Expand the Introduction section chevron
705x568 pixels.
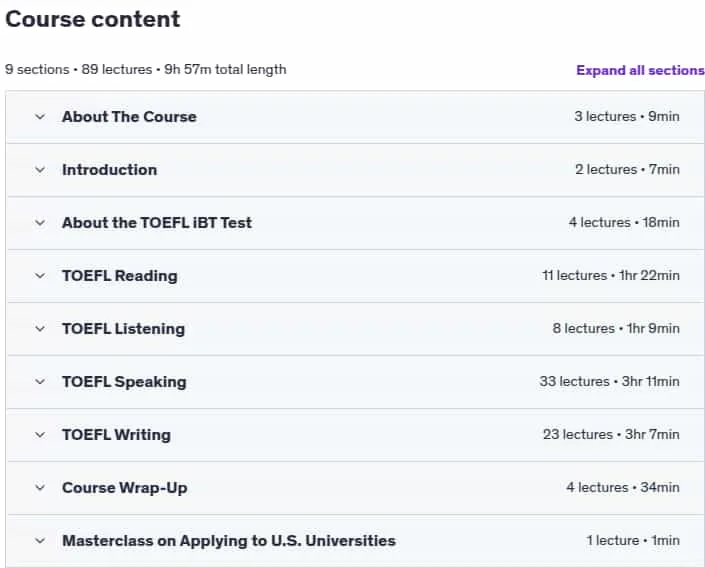point(40,170)
